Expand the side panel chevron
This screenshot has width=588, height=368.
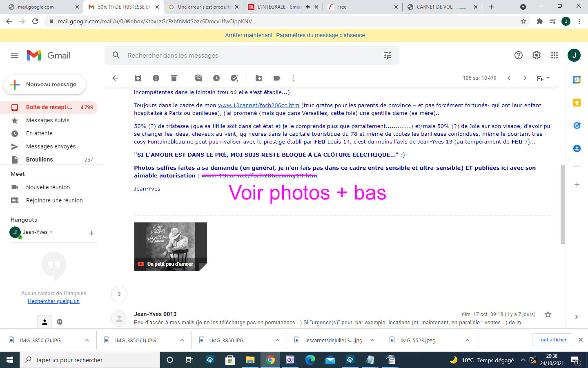pos(577,317)
